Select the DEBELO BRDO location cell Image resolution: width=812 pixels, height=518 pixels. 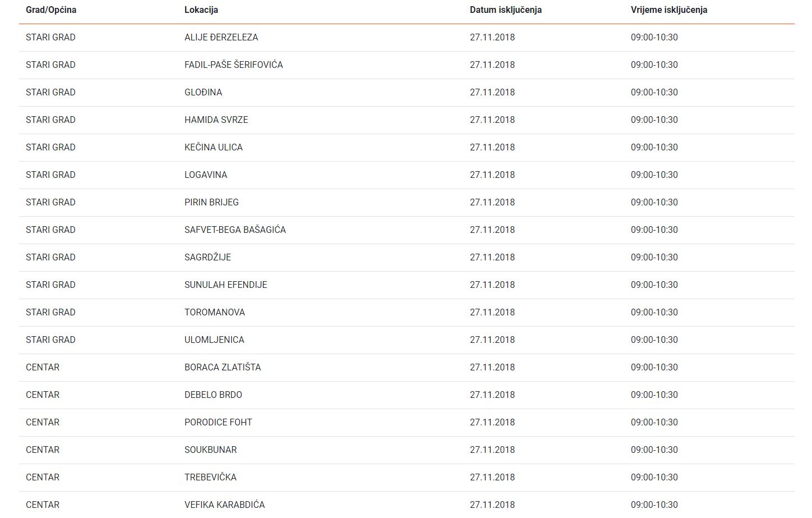tap(213, 395)
